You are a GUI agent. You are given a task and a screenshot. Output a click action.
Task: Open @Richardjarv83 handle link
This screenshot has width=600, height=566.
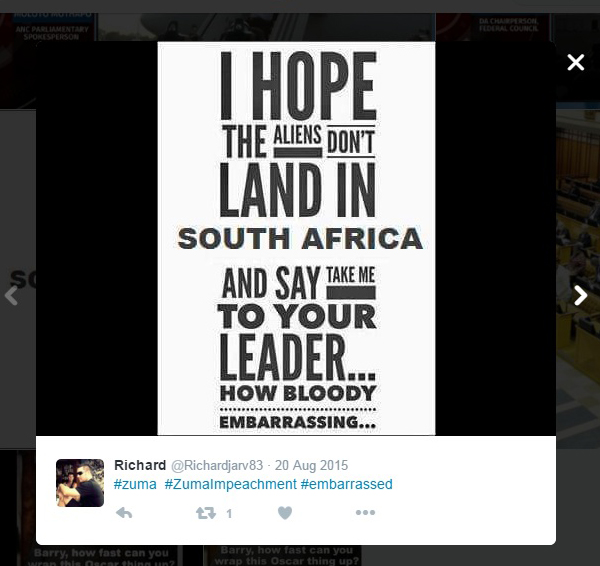coord(217,465)
